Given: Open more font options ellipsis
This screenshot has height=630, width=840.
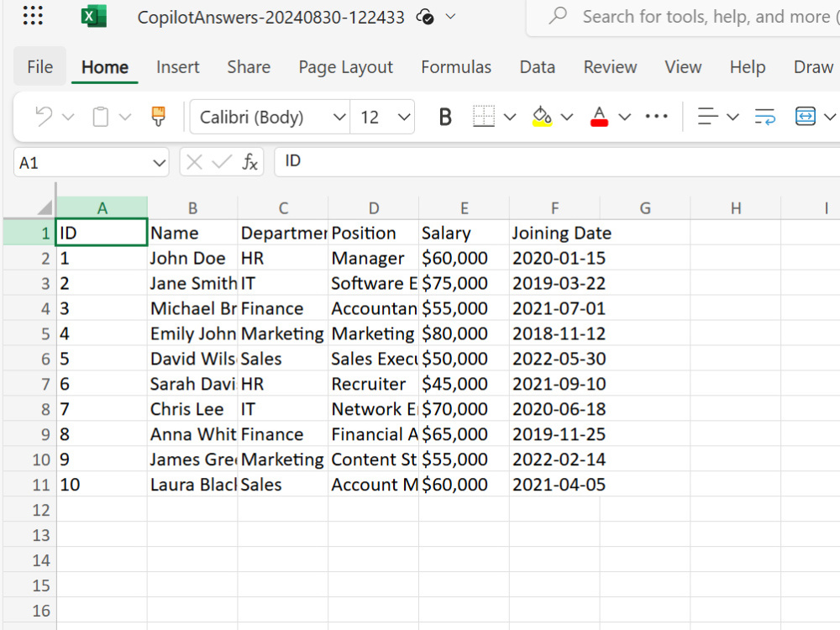Looking at the screenshot, I should click(x=656, y=116).
